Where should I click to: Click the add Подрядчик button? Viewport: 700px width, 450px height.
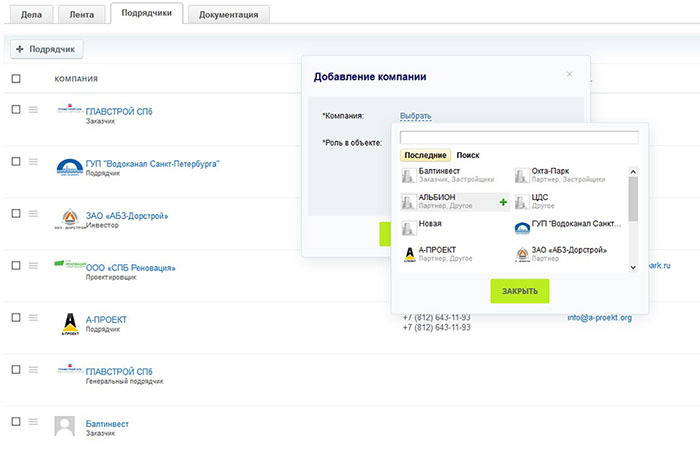[x=47, y=48]
